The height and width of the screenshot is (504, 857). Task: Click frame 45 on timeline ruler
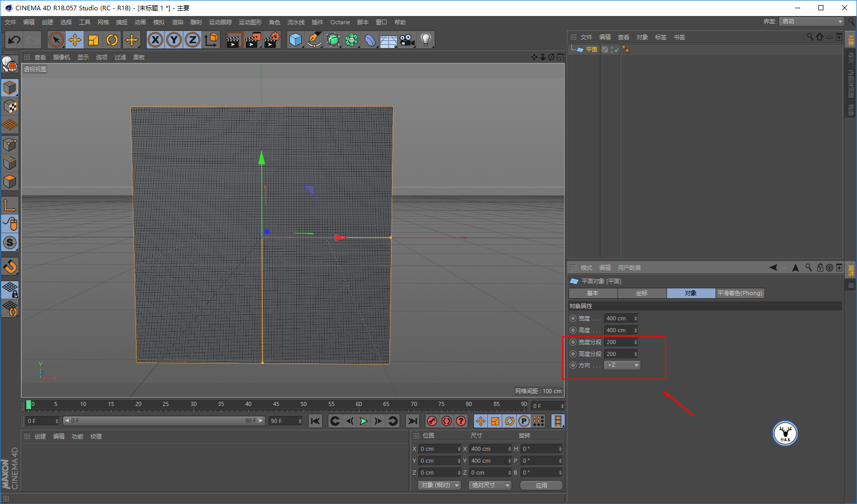point(276,404)
